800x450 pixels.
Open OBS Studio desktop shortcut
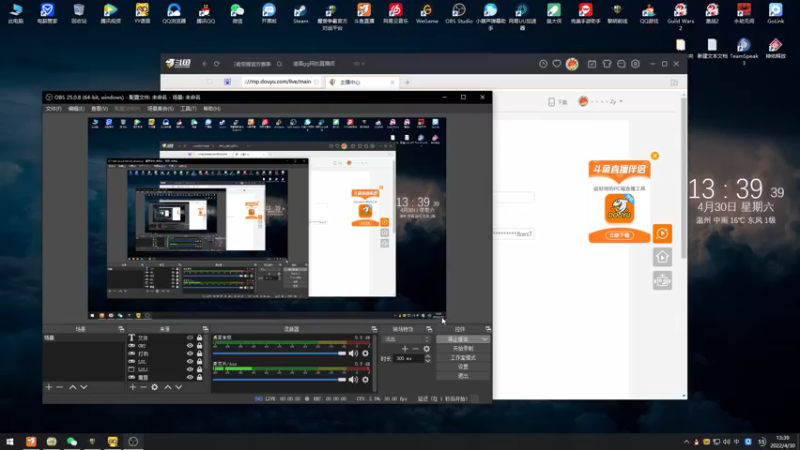pos(458,13)
